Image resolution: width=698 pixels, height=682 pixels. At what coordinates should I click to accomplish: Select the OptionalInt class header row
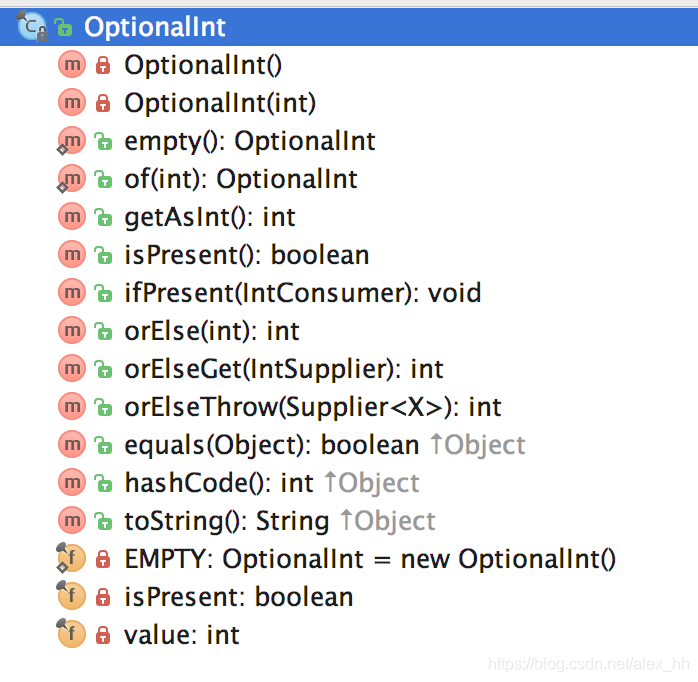point(349,27)
